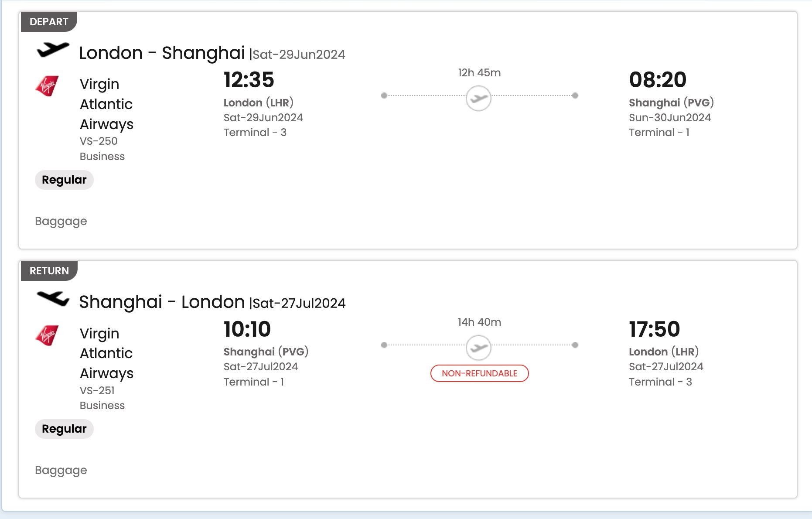The width and height of the screenshot is (812, 519).
Task: Click the circular plane icon under 12h 45m
Action: pos(478,98)
